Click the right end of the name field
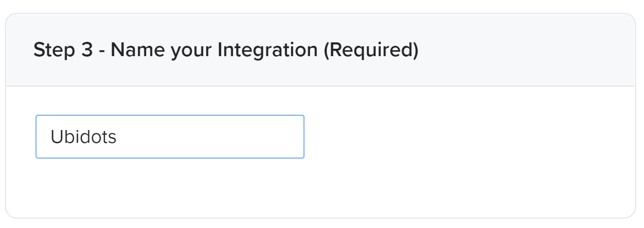The height and width of the screenshot is (228, 644). click(x=296, y=137)
